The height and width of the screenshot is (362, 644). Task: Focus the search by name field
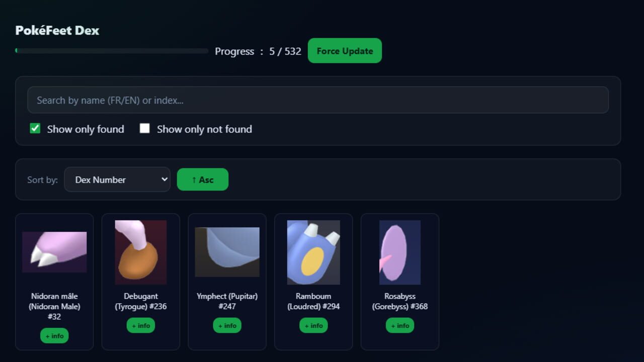tap(318, 100)
